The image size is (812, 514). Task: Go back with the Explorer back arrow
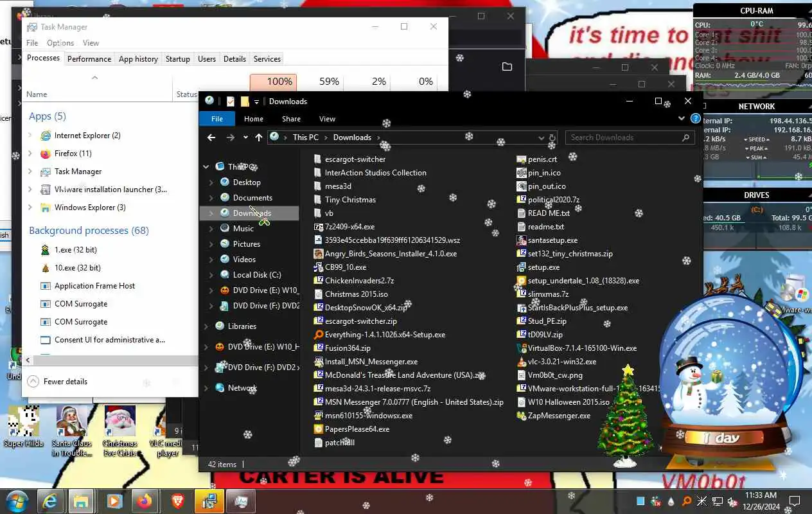211,137
